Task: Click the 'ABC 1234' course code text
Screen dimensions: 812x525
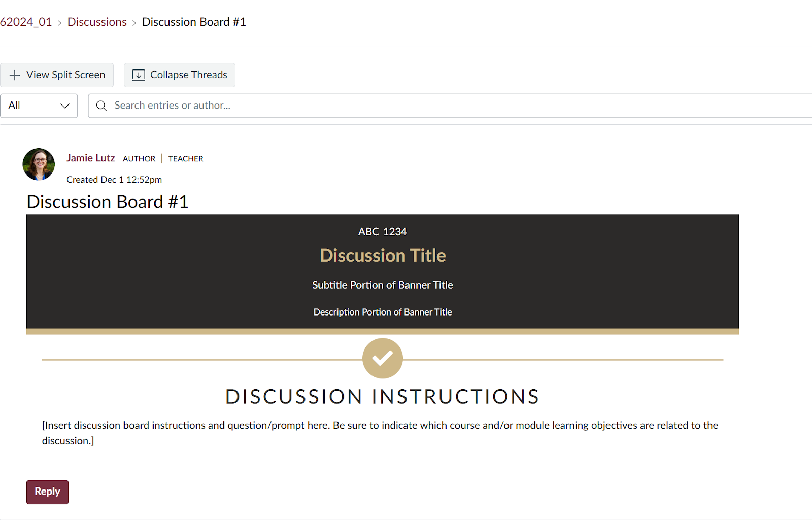Action: tap(383, 232)
